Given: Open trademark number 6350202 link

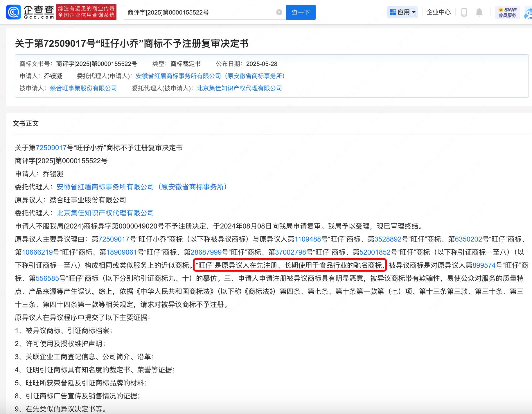Looking at the screenshot, I should pyautogui.click(x=468, y=239).
